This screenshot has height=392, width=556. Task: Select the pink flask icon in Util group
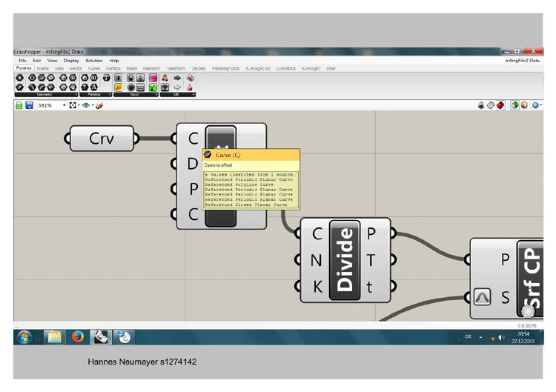point(190,87)
